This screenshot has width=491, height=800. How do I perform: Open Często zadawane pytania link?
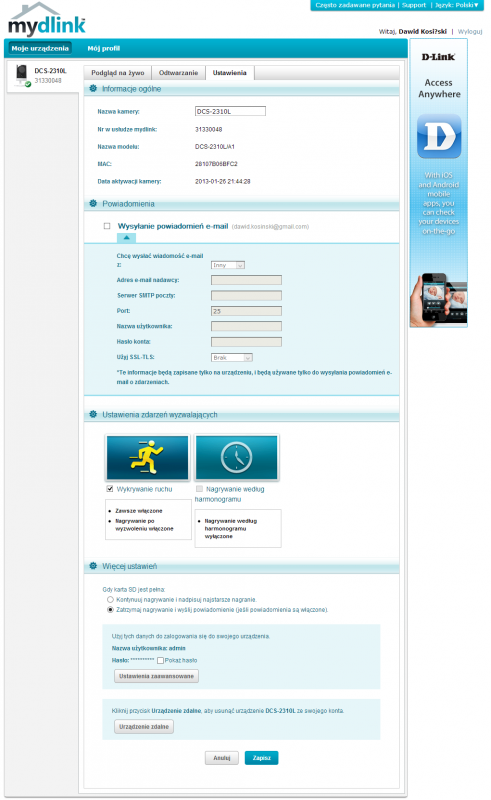(355, 5)
